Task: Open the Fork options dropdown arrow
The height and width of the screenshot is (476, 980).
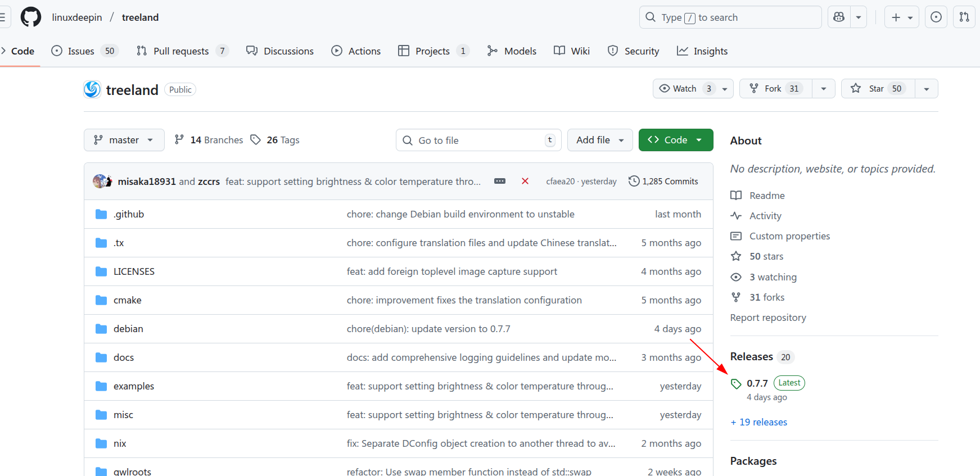Action: click(824, 89)
